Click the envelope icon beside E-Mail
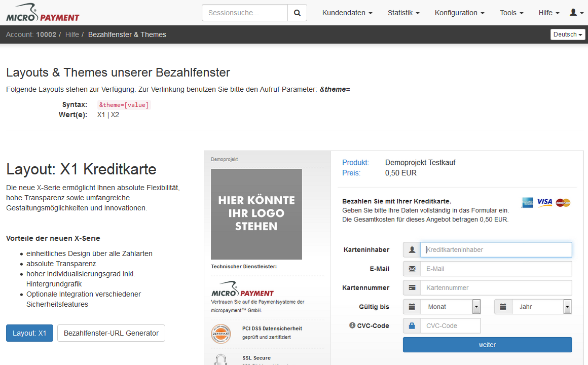This screenshot has height=365, width=588. click(412, 269)
